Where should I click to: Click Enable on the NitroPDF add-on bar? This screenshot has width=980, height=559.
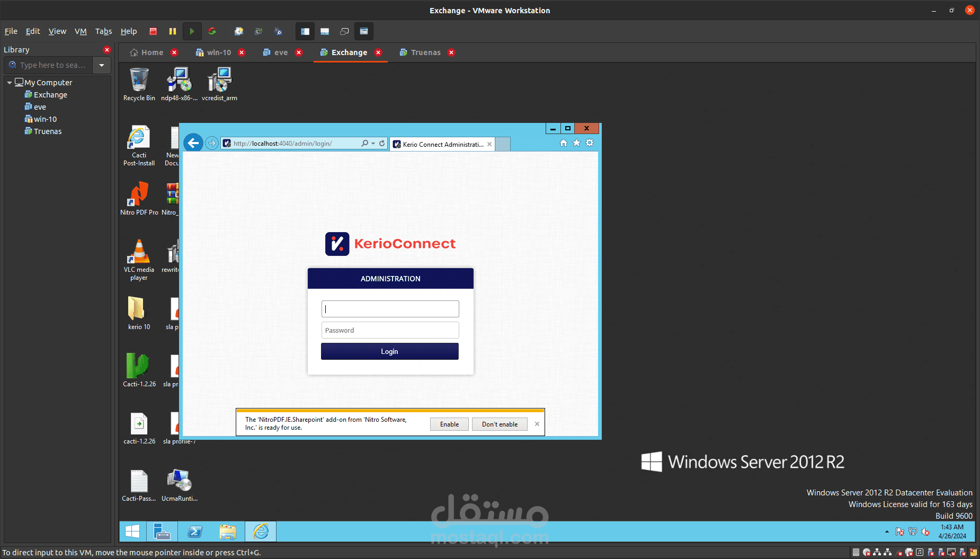[x=449, y=424]
